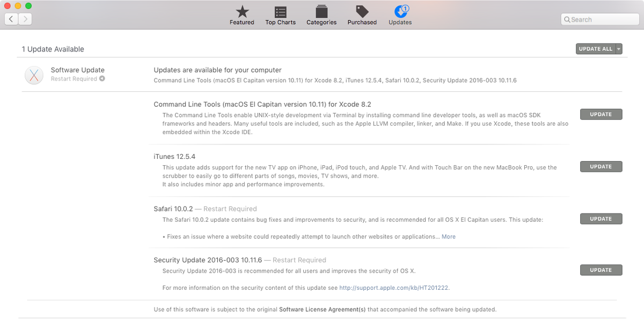This screenshot has width=644, height=322.
Task: Expand the Update All dropdown arrow
Action: point(618,48)
